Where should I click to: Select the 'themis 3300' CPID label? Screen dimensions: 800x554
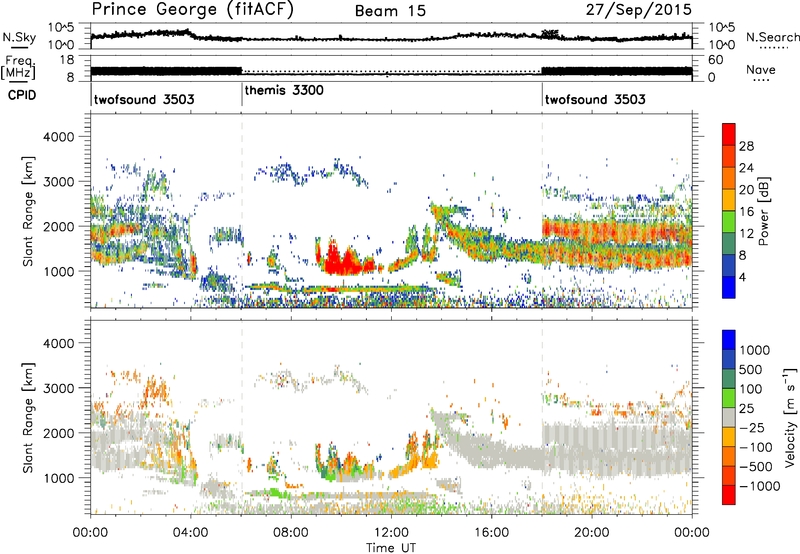click(284, 91)
